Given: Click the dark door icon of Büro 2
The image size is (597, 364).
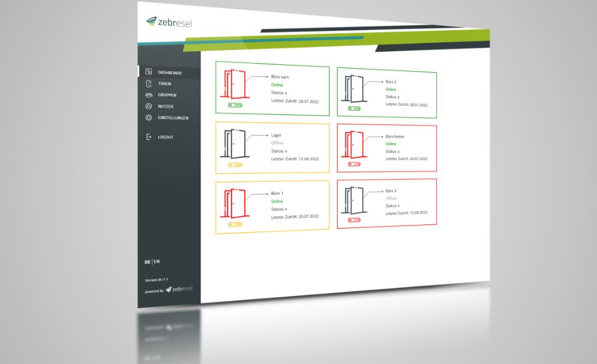Looking at the screenshot, I should [x=354, y=88].
